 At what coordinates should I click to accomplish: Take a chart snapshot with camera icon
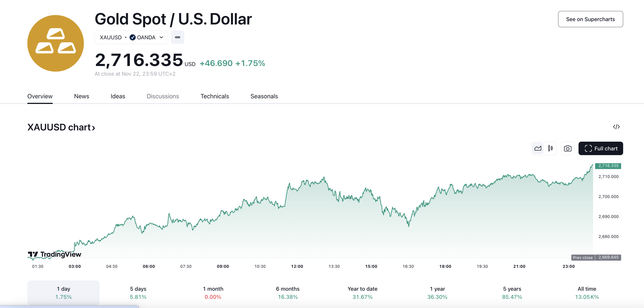[568, 148]
